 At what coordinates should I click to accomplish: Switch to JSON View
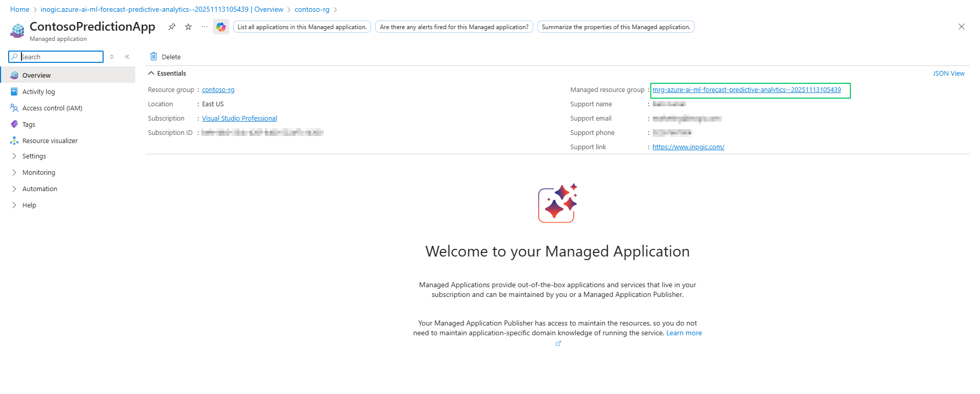pyautogui.click(x=948, y=74)
